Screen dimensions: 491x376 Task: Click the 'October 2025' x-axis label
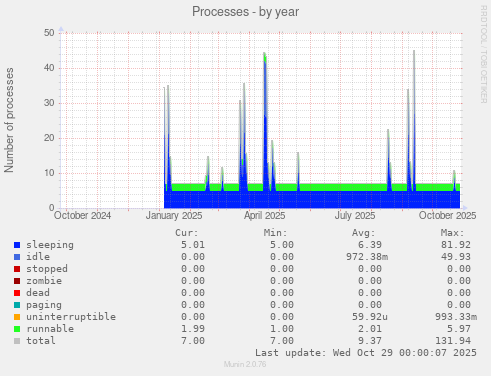447,216
